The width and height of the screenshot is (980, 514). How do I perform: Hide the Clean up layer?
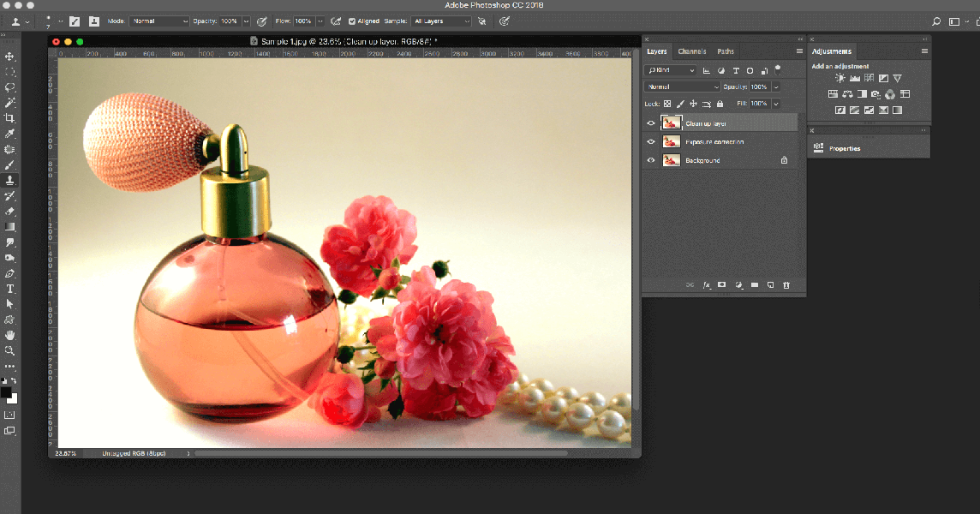tap(651, 123)
